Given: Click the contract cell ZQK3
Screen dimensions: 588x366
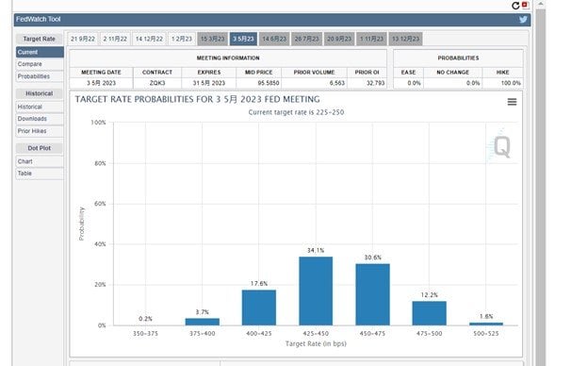Looking at the screenshot, I should (x=157, y=83).
